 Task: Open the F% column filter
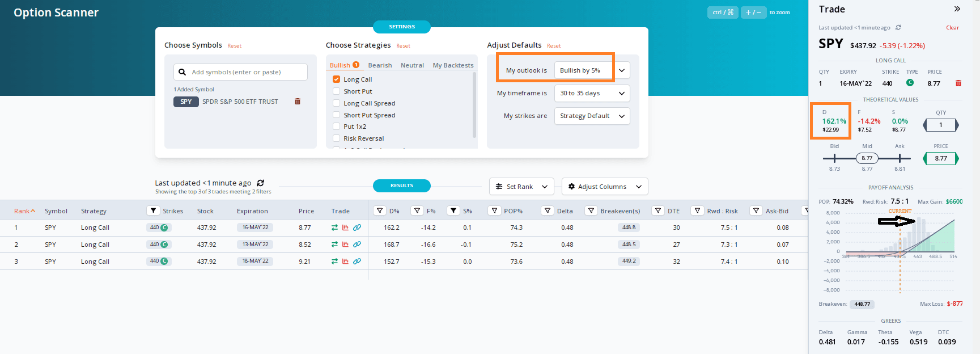(x=417, y=210)
